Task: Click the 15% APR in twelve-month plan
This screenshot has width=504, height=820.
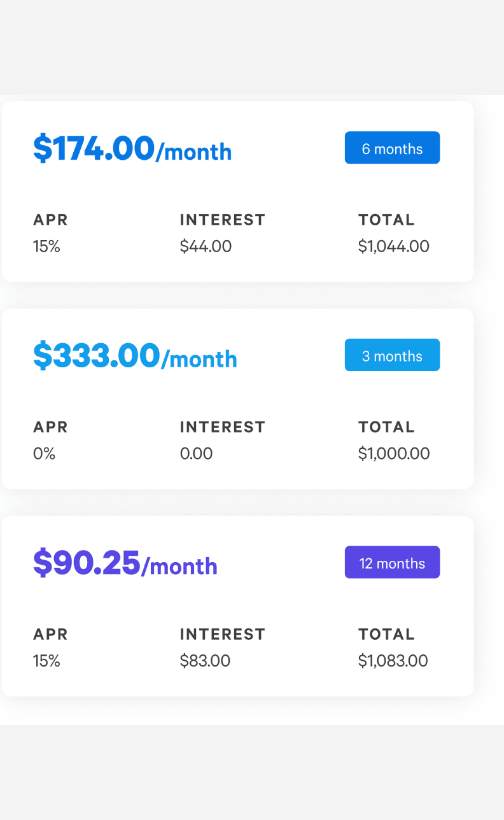Action: point(46,661)
